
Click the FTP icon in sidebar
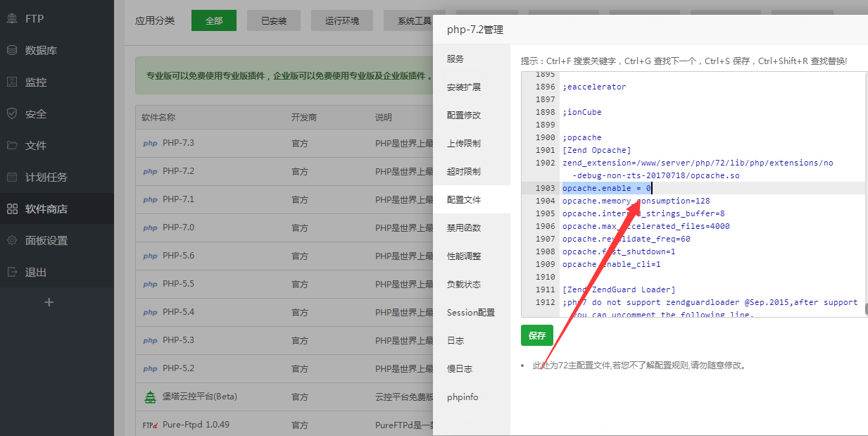(x=12, y=18)
